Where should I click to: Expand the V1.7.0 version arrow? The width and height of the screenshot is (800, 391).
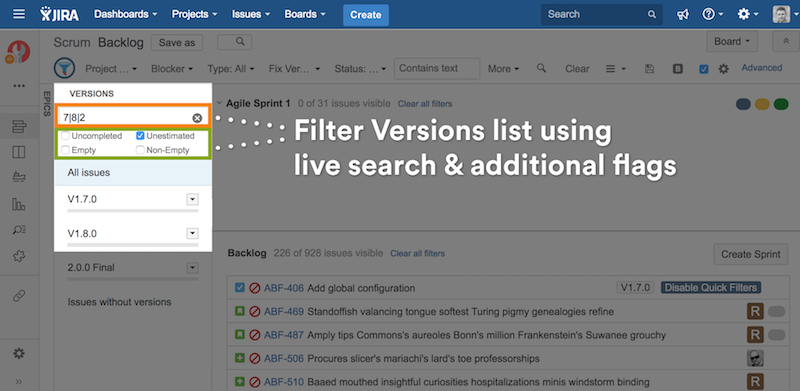192,199
